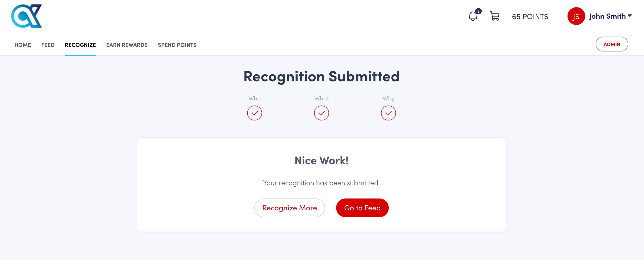Click the Why step checkmark

pyautogui.click(x=388, y=113)
